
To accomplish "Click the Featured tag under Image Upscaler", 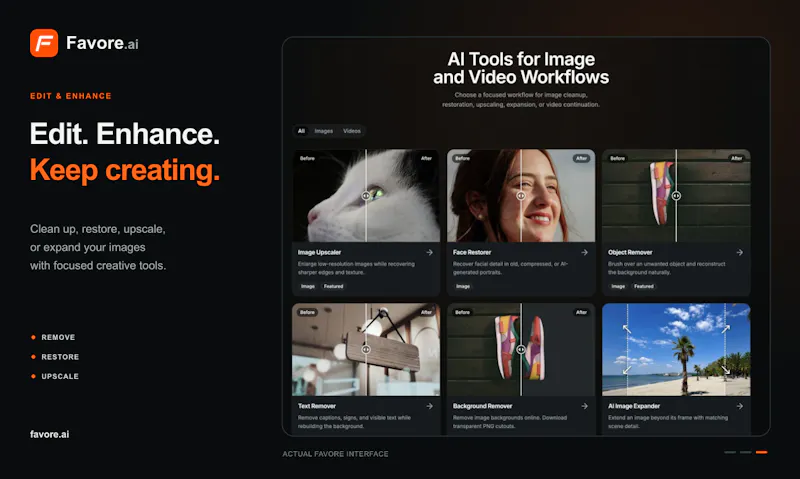I will point(334,287).
